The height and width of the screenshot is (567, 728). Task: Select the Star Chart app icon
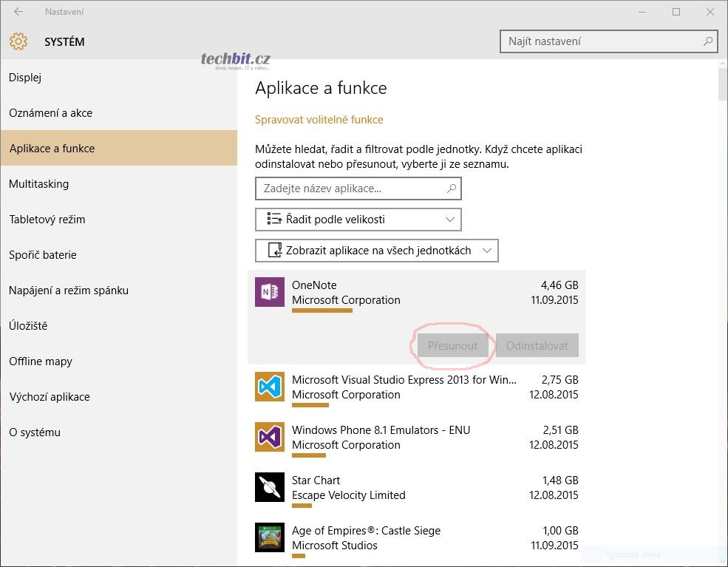tap(269, 487)
